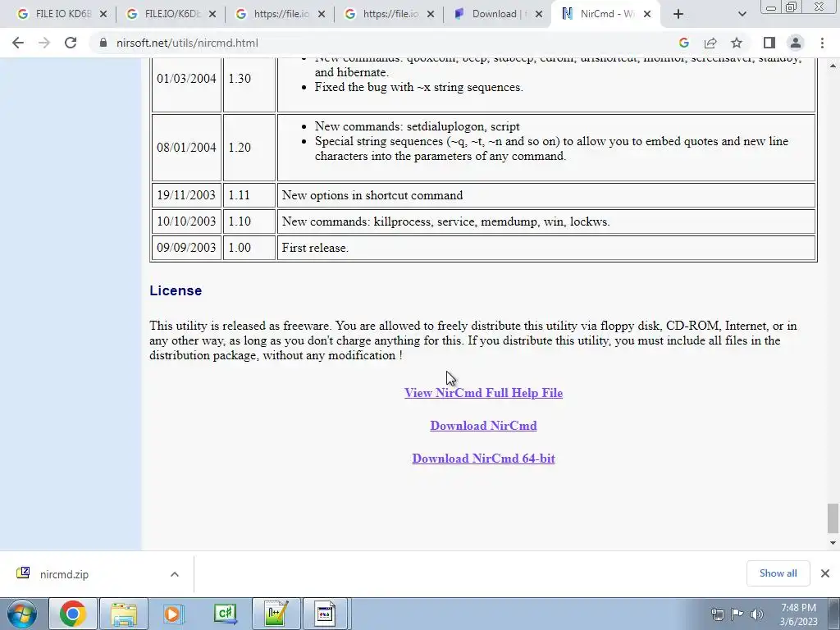The width and height of the screenshot is (840, 630).
Task: Close the Download tab
Action: click(x=540, y=14)
